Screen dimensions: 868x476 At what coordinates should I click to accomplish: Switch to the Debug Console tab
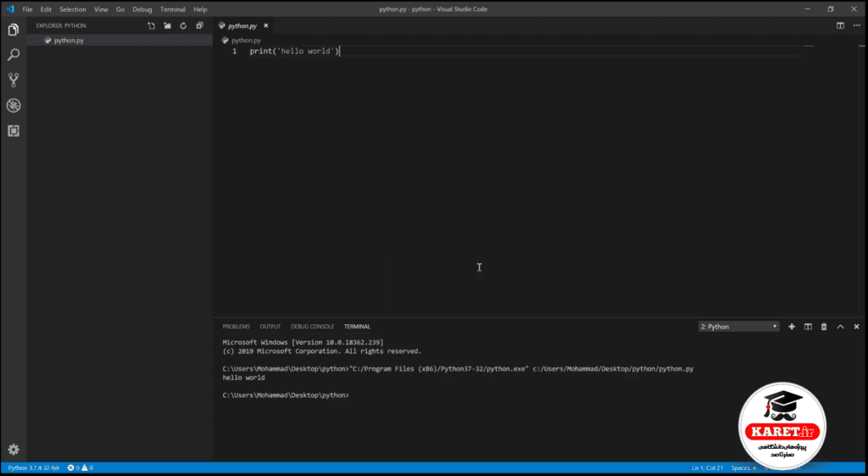pyautogui.click(x=312, y=327)
